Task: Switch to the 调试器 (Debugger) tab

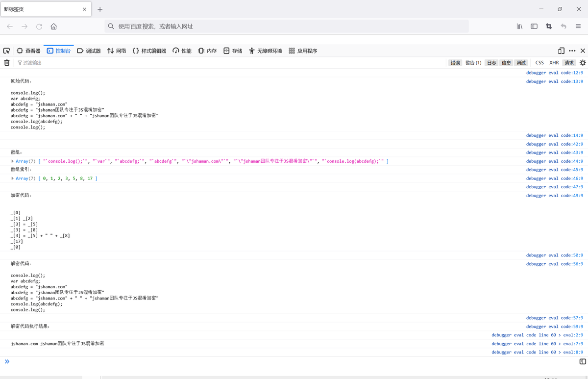Action: point(89,51)
